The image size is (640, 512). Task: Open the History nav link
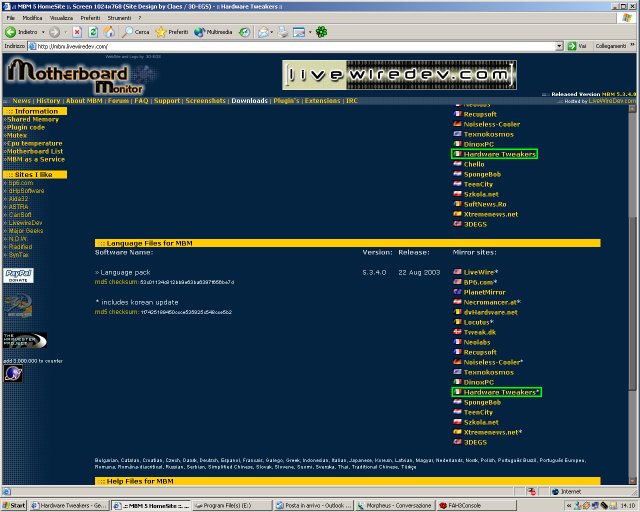click(48, 101)
